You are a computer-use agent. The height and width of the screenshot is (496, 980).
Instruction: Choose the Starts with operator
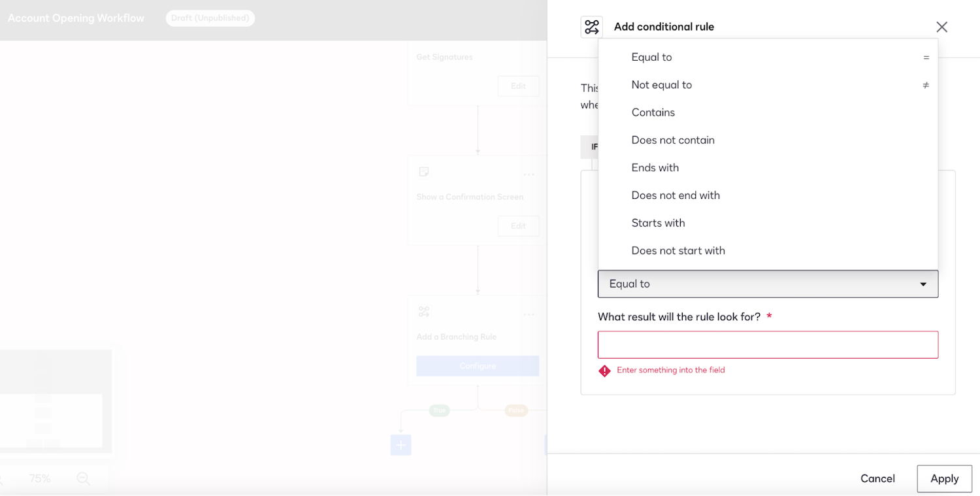(658, 223)
